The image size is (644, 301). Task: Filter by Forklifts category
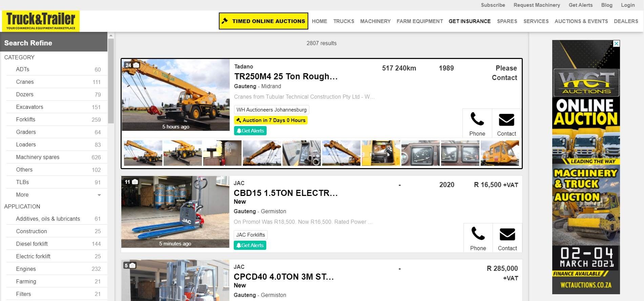pos(57,119)
